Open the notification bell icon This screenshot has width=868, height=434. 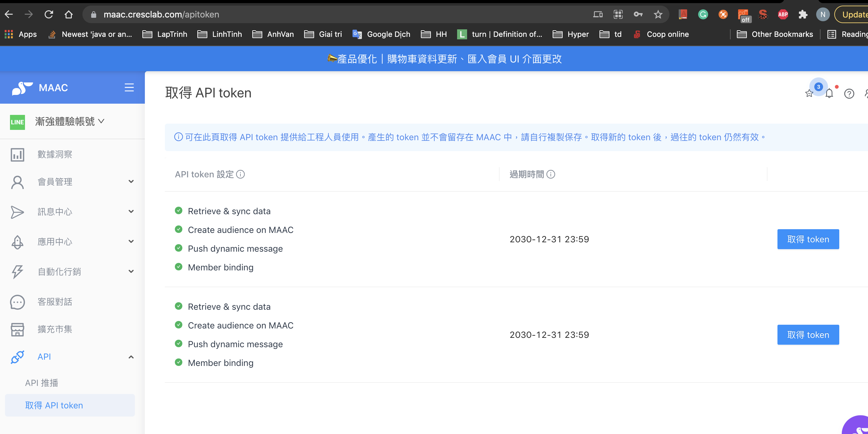(829, 94)
